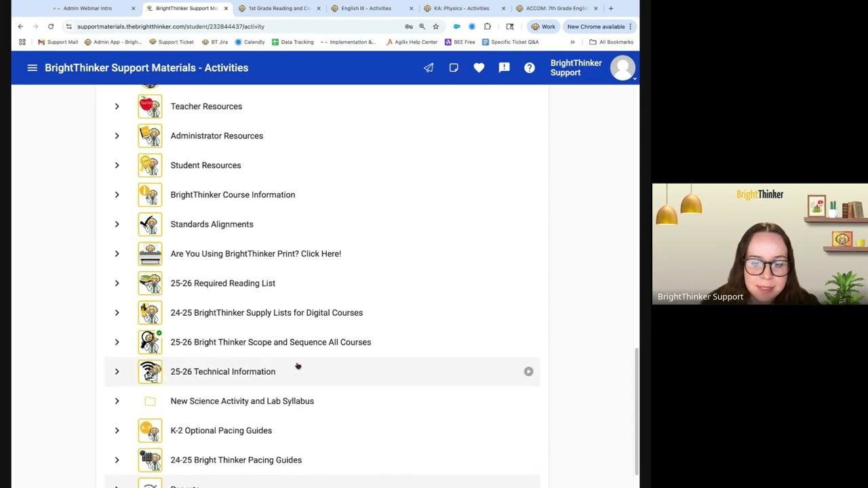Expand New Science Activity and Lab Syllabus
Viewport: 868px width, 488px height.
click(117, 401)
